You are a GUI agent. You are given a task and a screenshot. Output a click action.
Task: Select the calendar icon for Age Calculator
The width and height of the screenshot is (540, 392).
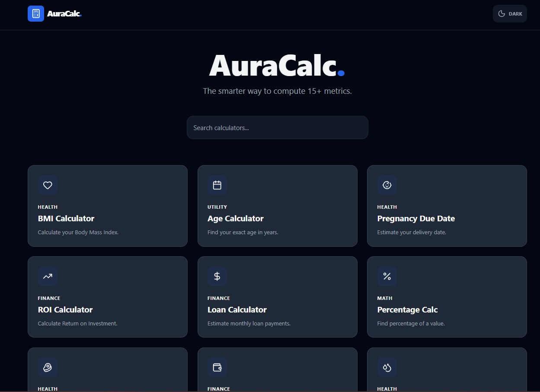(217, 185)
